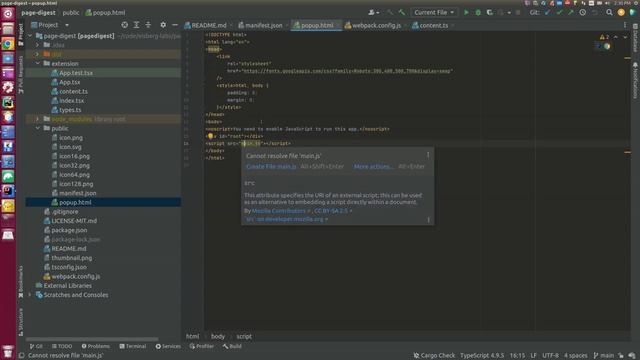This screenshot has width=640, height=360.
Task: Open the Profiler tool window
Action: [x=202, y=346]
